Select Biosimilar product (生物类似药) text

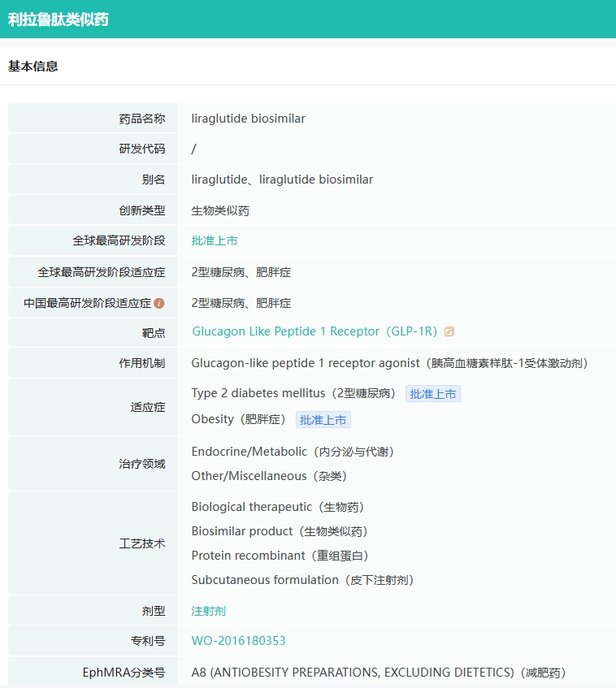[x=280, y=531]
